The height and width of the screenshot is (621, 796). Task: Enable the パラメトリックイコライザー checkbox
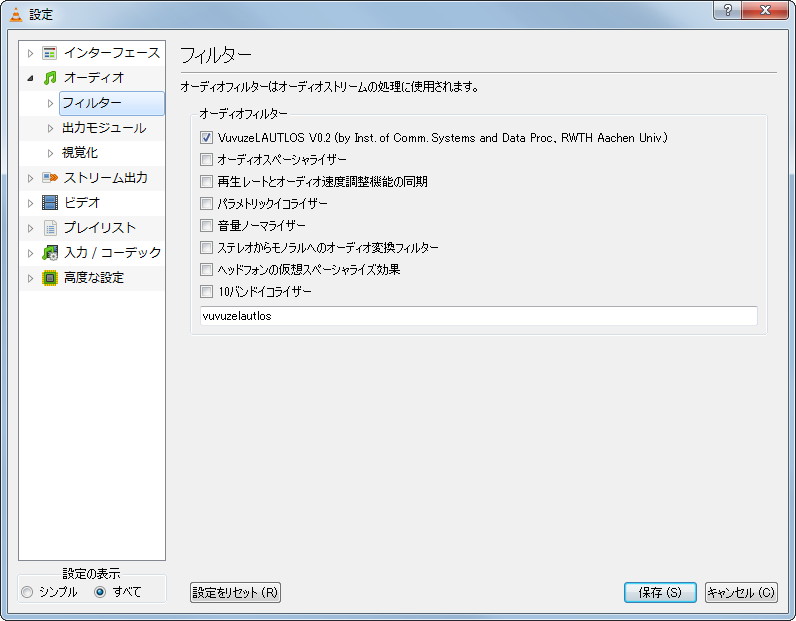pos(206,204)
